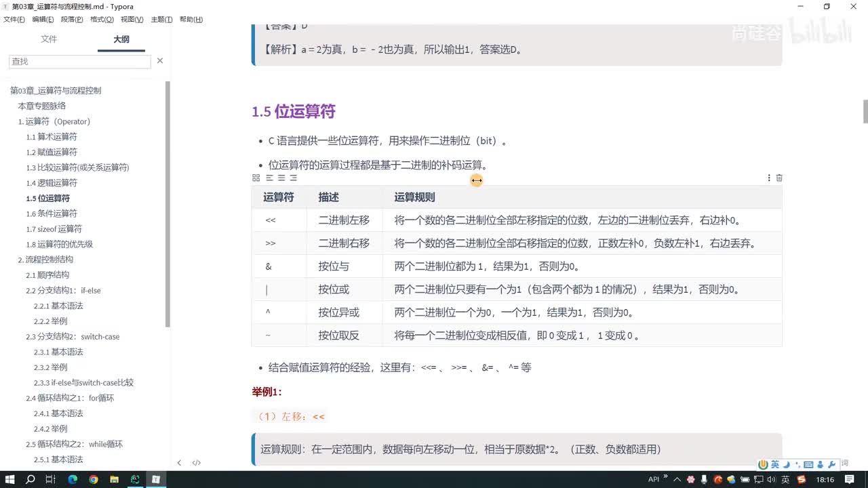This screenshot has height=488, width=868.
Task: Go to 1.6 条件运算符 outline entry
Action: 52,213
